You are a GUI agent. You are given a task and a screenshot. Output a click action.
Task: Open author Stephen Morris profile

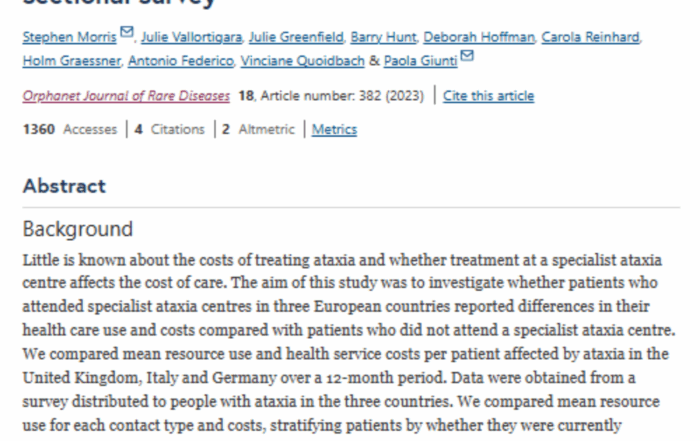coord(69,37)
